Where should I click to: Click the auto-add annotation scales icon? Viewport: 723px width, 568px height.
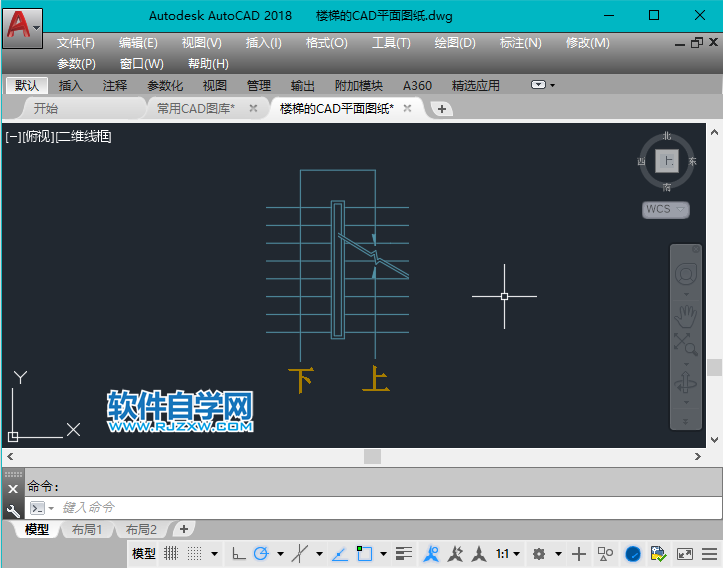(x=456, y=553)
